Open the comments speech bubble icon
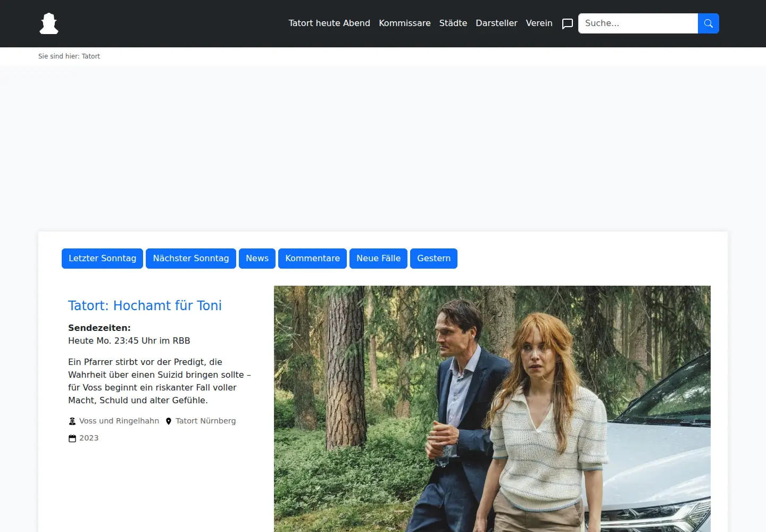766x532 pixels. pos(568,23)
